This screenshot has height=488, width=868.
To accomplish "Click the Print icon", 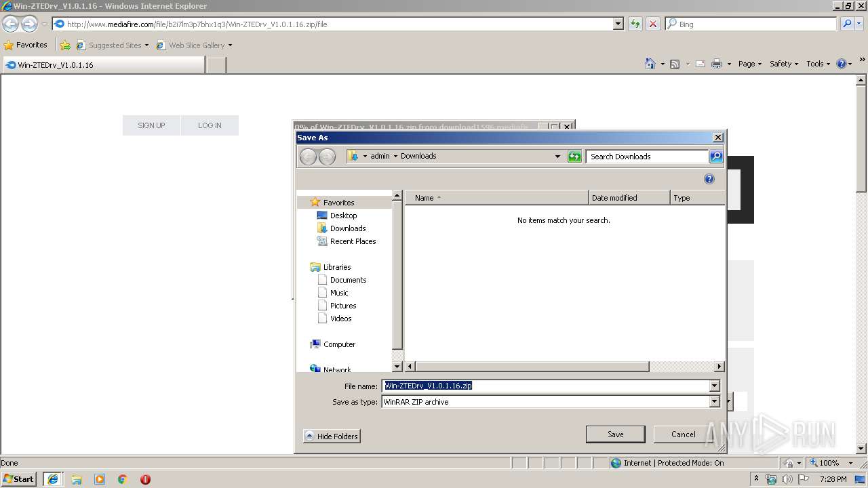I will (x=717, y=64).
